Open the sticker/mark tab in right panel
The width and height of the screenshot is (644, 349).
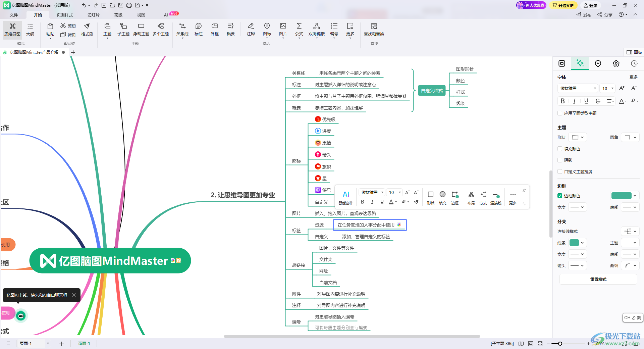tap(598, 63)
